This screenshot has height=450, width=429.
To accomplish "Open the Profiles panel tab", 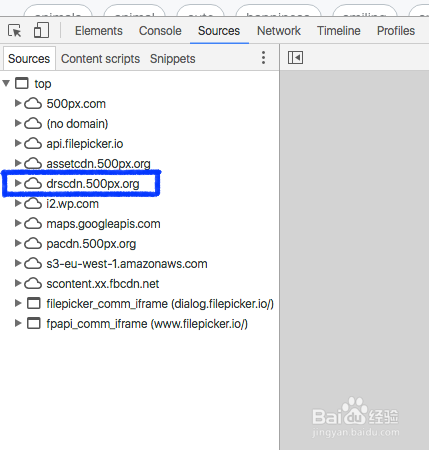I will 396,31.
